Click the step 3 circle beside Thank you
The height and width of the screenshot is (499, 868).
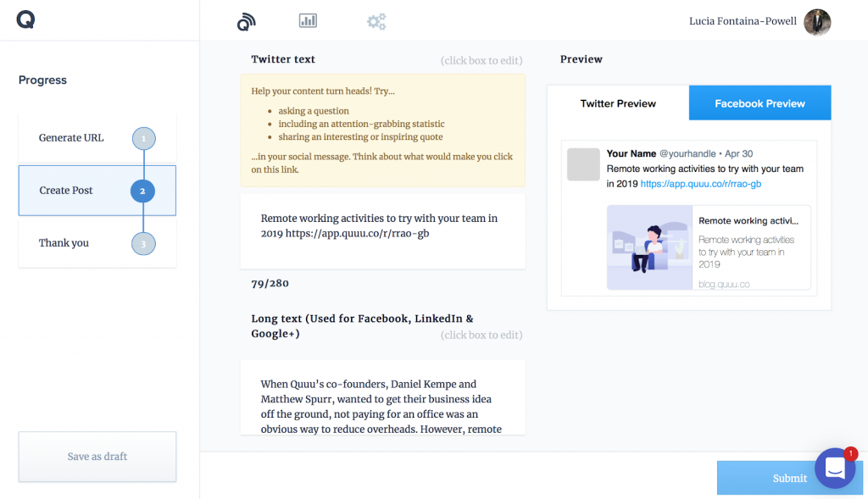point(143,243)
